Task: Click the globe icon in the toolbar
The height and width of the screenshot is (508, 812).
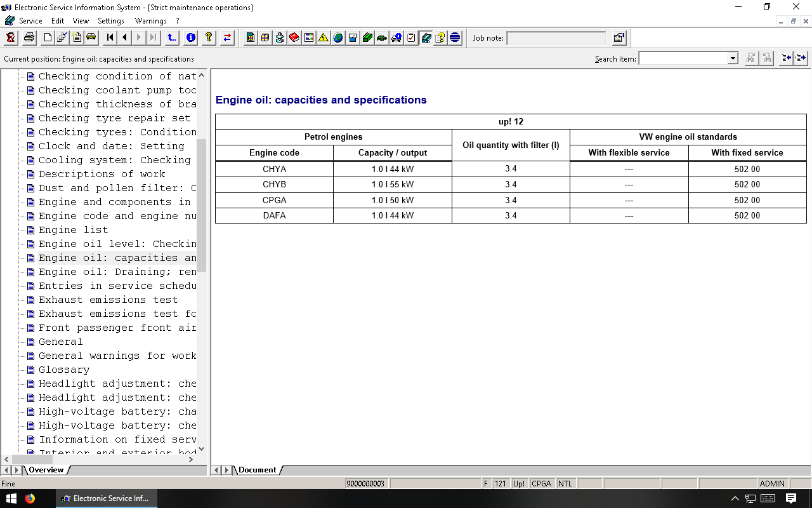Action: (x=338, y=38)
